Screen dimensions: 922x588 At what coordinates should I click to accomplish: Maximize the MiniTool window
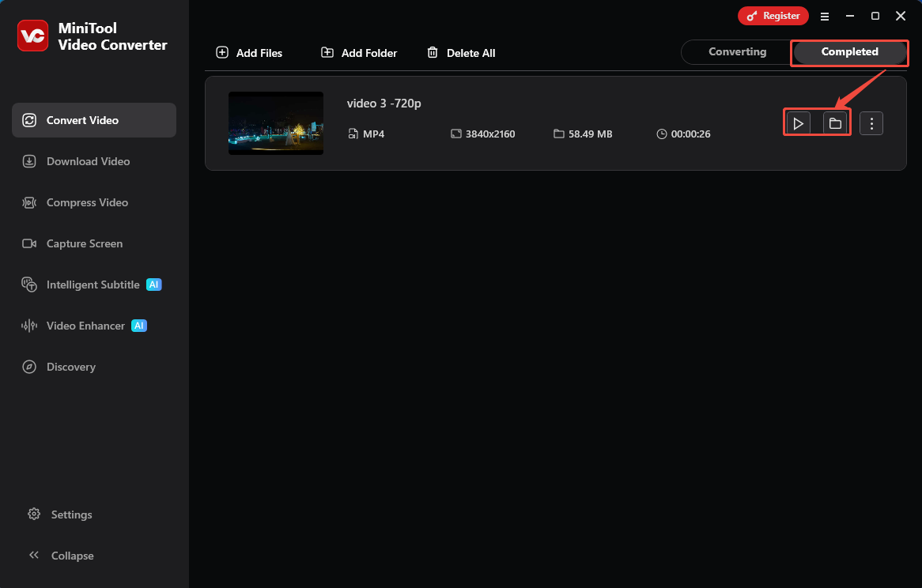[875, 17]
